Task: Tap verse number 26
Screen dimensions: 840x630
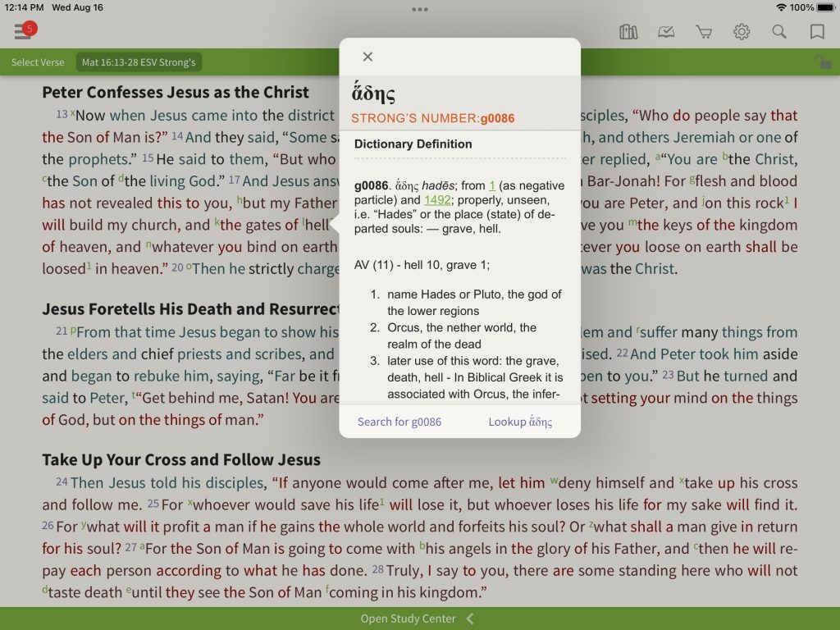Action: pyautogui.click(x=48, y=525)
